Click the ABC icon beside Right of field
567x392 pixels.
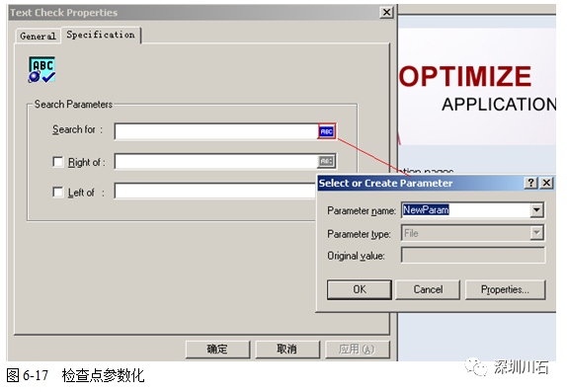pos(326,161)
